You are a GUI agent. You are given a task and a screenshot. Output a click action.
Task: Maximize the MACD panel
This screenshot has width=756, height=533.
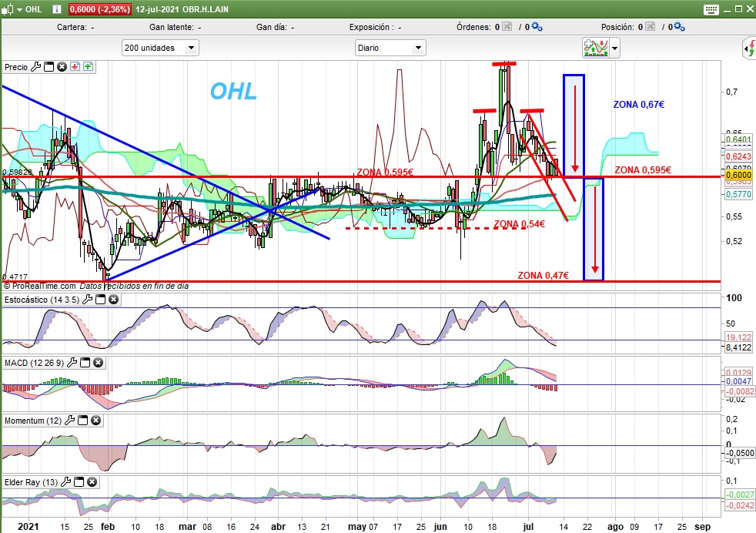click(85, 363)
